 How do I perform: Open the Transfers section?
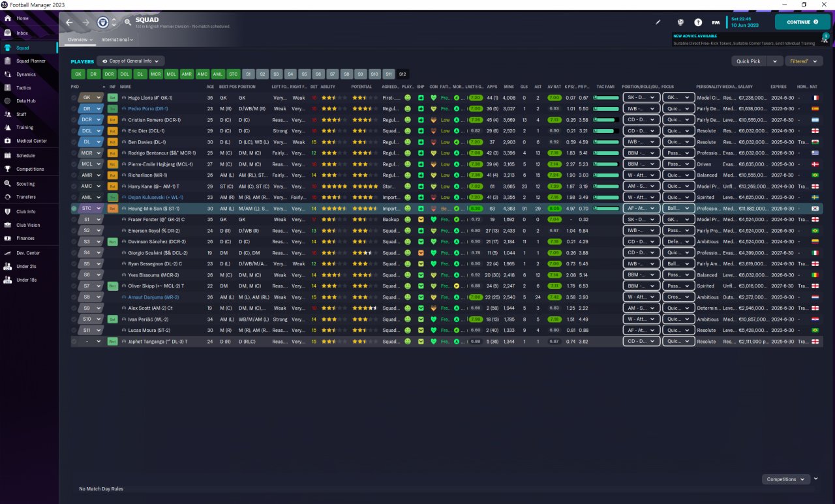[x=26, y=196]
